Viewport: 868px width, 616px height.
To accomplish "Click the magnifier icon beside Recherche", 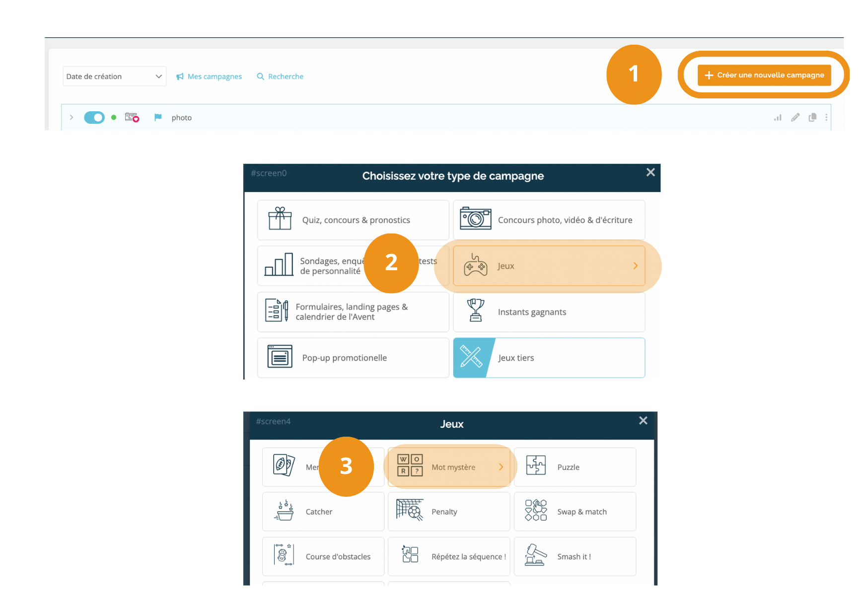I will 260,77.
